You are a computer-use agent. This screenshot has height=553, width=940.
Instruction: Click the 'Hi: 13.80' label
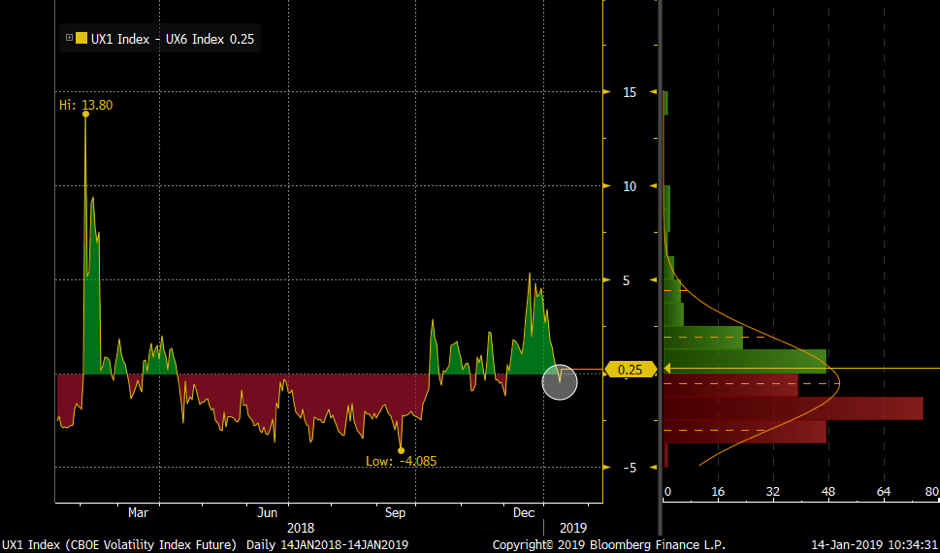86,106
